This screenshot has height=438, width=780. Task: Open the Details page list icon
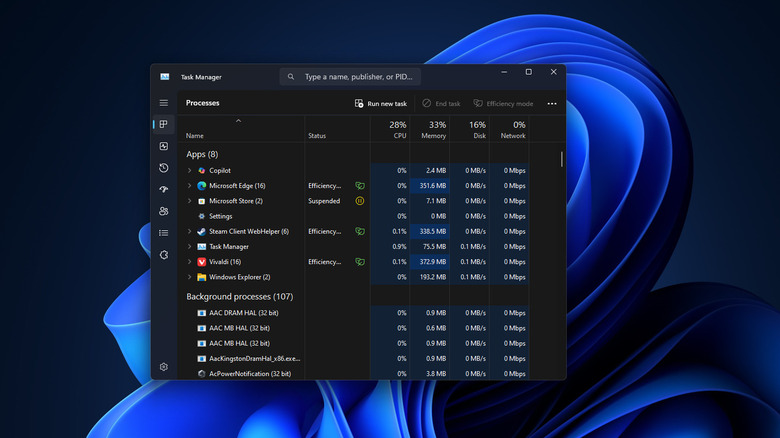point(164,233)
